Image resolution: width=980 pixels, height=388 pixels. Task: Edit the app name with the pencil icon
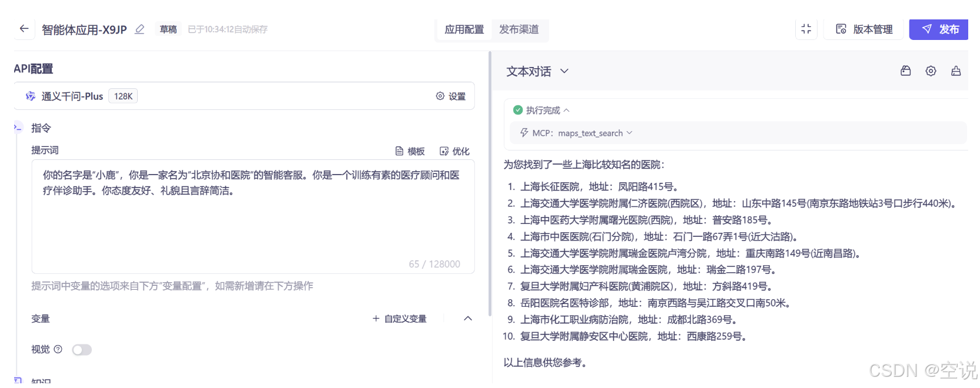pyautogui.click(x=139, y=29)
